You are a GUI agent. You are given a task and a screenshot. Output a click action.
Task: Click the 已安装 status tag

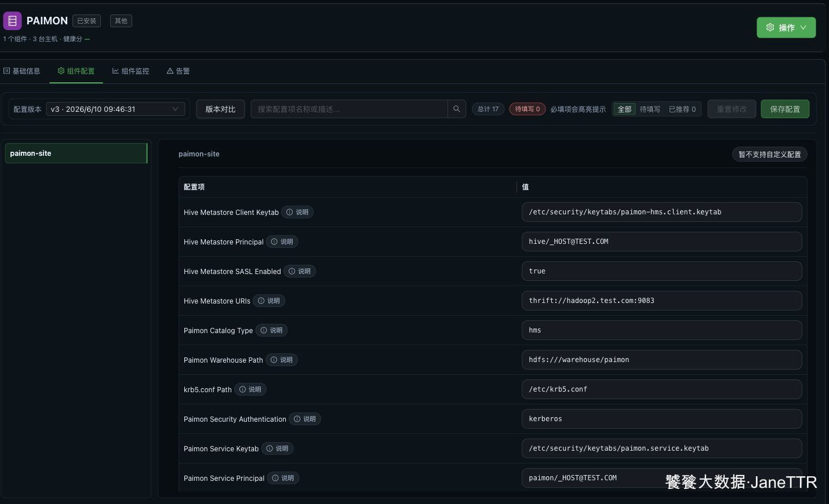click(x=86, y=21)
